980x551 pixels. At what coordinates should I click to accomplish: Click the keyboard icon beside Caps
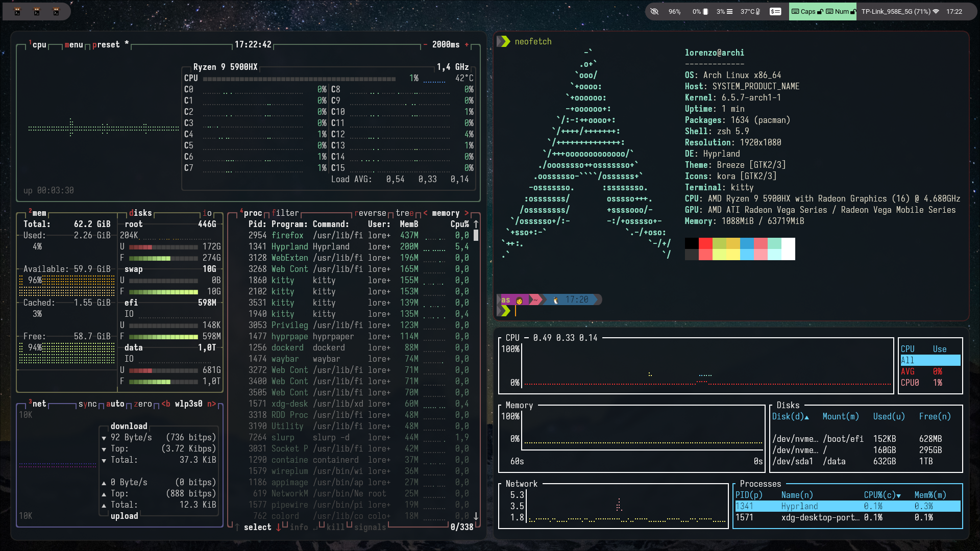coord(795,11)
